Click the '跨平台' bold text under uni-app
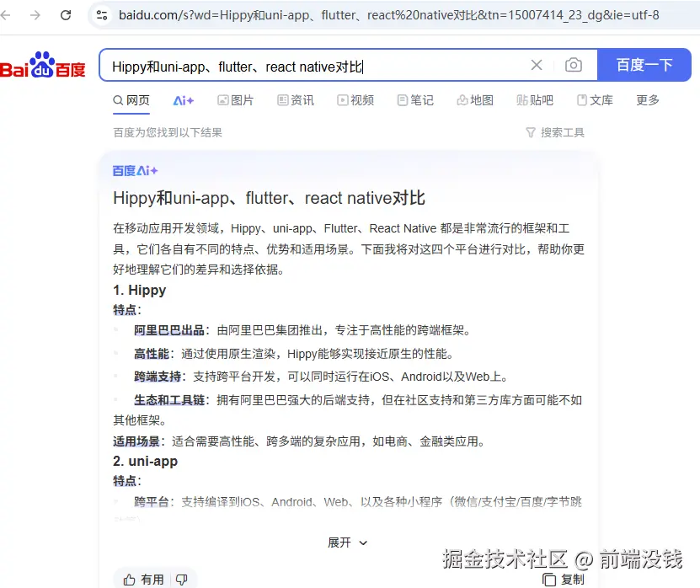Image resolution: width=700 pixels, height=588 pixels. click(x=152, y=502)
